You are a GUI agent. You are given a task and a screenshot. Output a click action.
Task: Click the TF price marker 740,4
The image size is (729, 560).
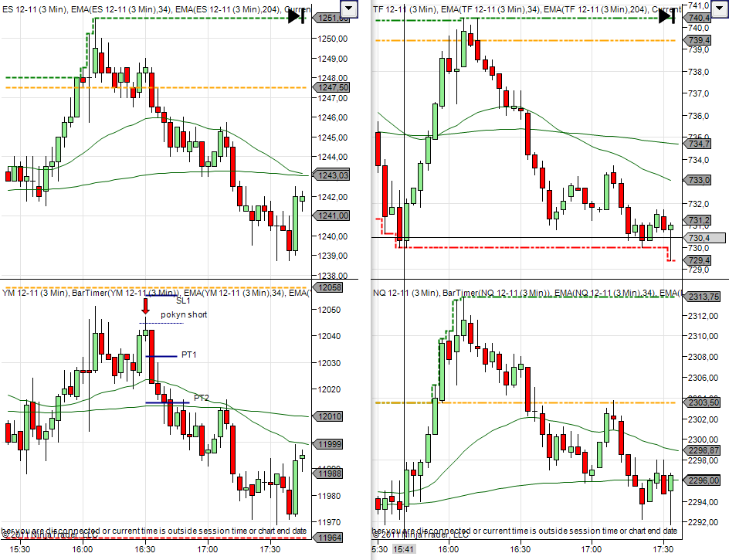698,18
